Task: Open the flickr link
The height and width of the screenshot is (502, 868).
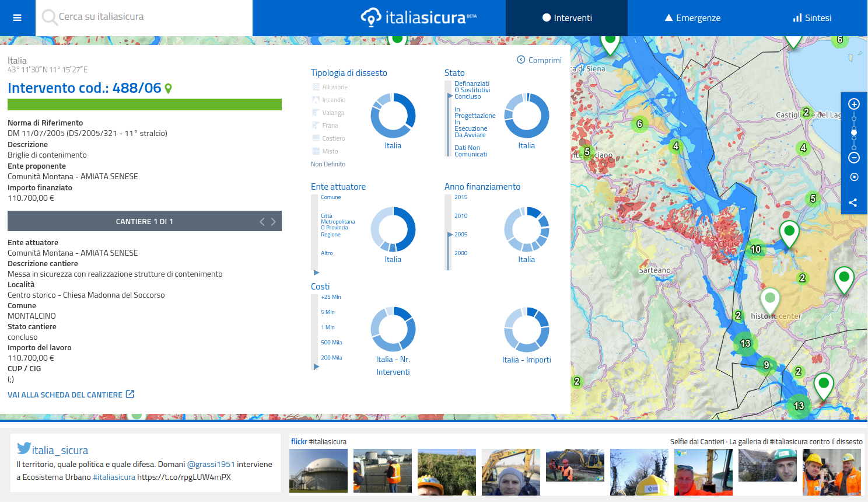Action: pyautogui.click(x=299, y=442)
